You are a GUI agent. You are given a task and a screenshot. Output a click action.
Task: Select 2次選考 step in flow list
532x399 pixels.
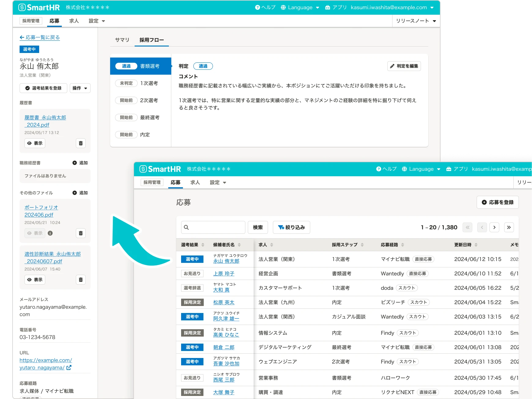141,100
